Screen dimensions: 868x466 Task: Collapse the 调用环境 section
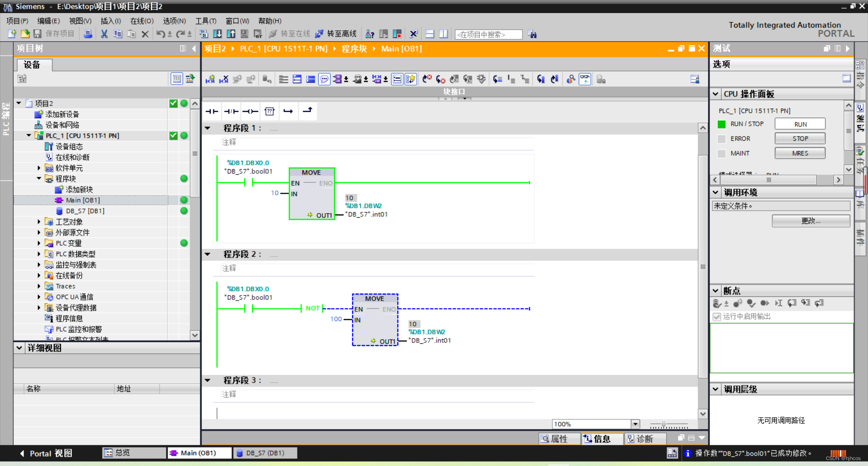pyautogui.click(x=716, y=192)
